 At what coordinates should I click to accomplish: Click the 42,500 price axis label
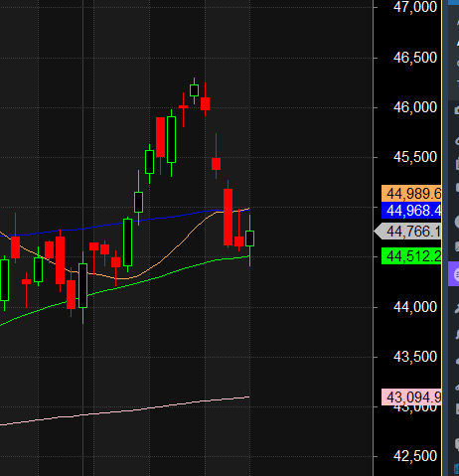click(x=415, y=456)
